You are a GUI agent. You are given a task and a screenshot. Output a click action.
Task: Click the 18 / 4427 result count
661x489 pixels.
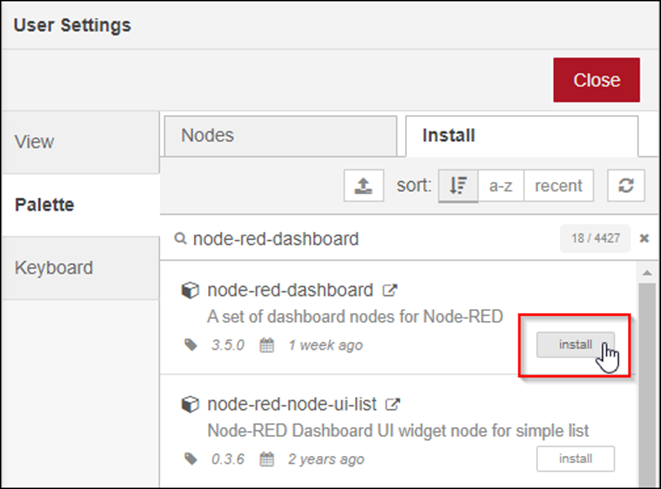595,239
